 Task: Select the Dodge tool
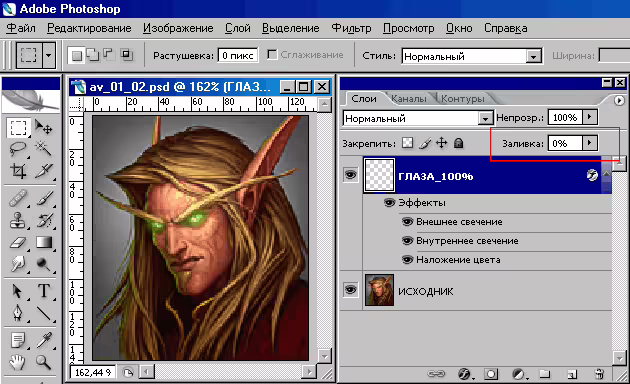click(x=43, y=264)
